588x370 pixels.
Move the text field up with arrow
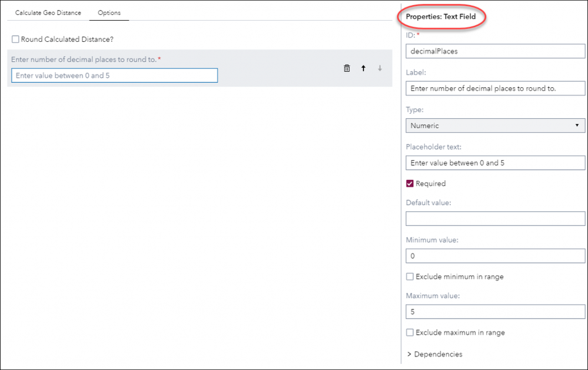(363, 68)
